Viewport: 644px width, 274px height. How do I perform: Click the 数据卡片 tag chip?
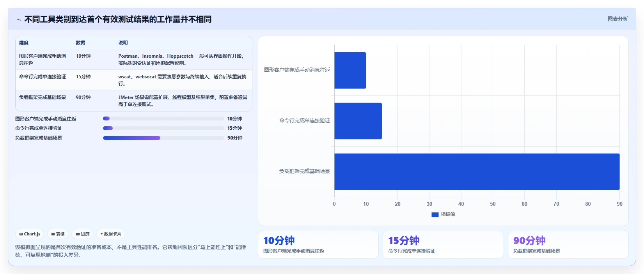coord(111,234)
